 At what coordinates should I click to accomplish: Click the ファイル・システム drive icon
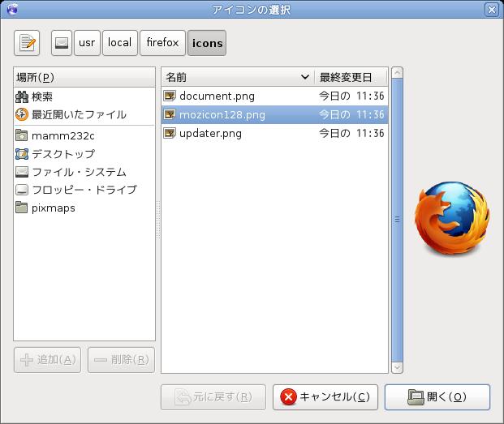coord(22,172)
